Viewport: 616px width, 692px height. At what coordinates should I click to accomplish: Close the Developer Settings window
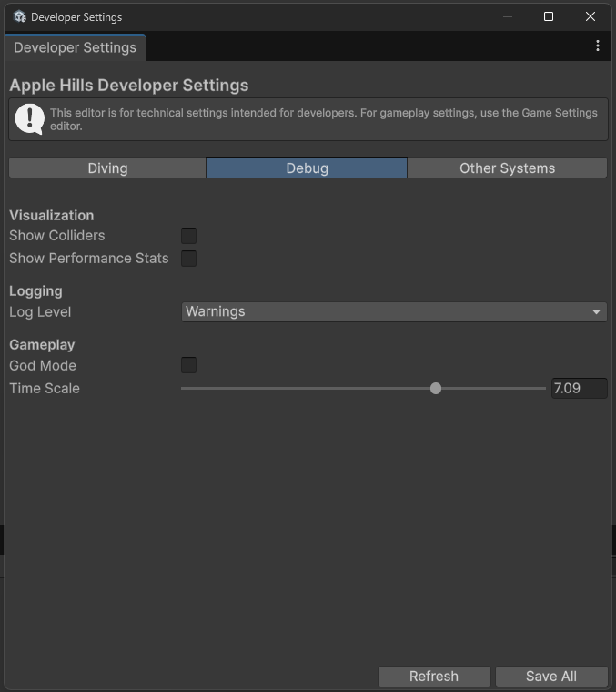point(591,16)
